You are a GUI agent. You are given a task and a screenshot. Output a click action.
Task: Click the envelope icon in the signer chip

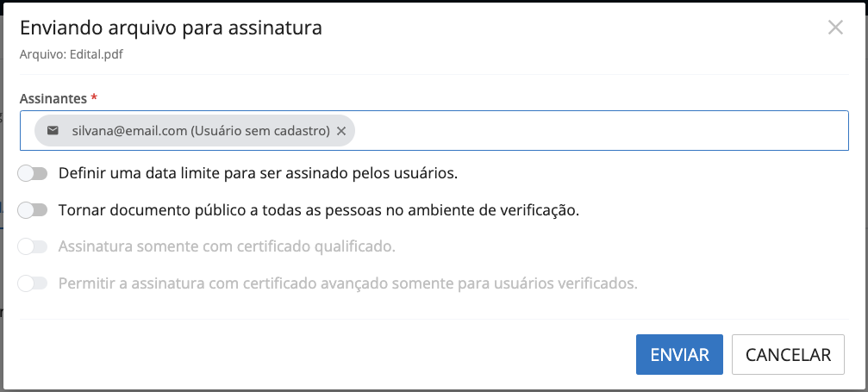point(53,131)
